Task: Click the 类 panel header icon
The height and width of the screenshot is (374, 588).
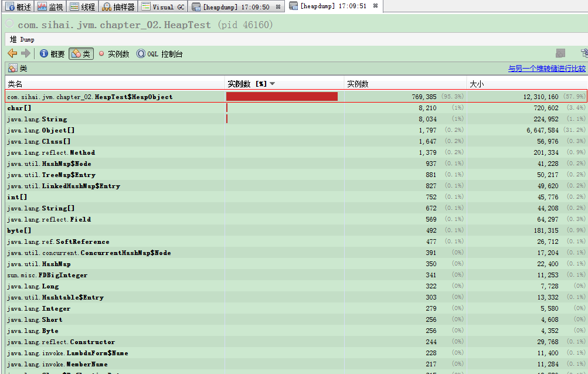Action: tap(13, 68)
